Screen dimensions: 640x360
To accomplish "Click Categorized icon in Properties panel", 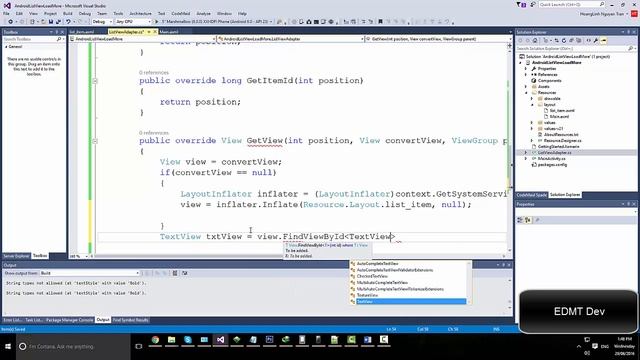I will (520, 220).
